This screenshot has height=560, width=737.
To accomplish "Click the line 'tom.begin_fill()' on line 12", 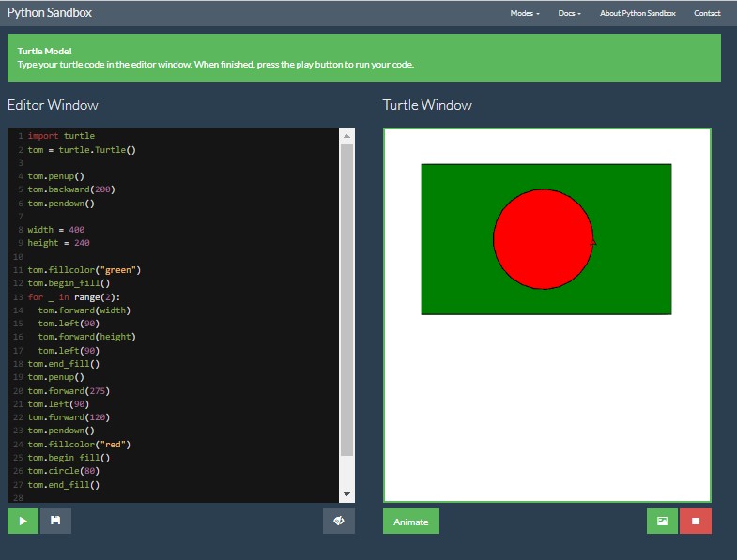I will tap(69, 283).
